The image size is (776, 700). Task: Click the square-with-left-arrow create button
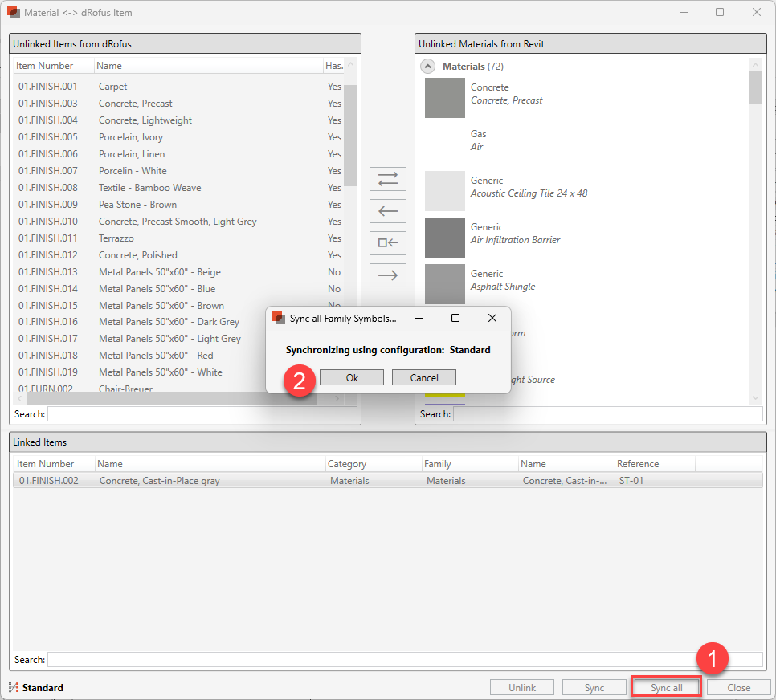tap(387, 243)
